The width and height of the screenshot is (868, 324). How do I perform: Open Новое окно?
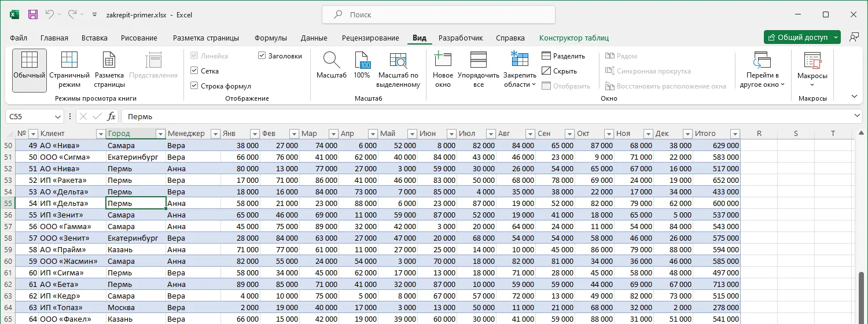pos(443,71)
